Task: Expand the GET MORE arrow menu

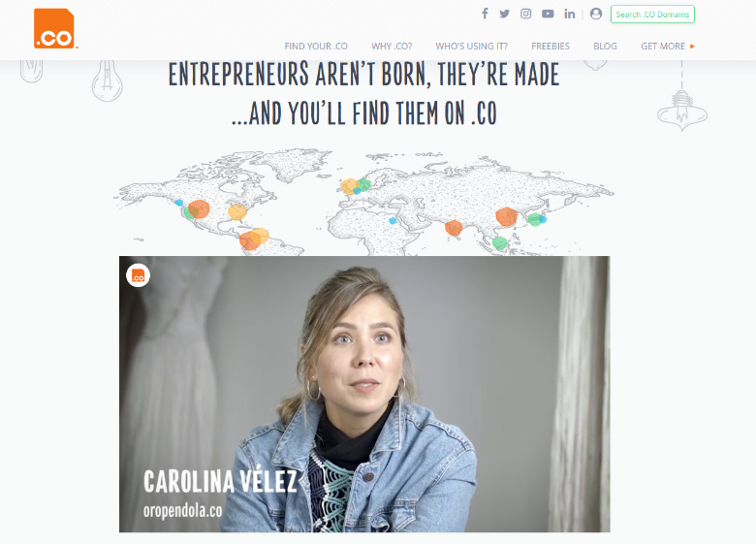Action: pos(668,47)
